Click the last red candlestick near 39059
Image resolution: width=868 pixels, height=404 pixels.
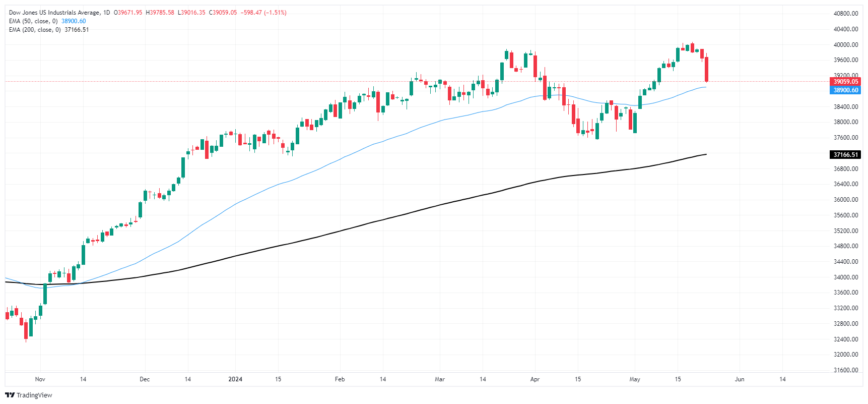coord(707,69)
